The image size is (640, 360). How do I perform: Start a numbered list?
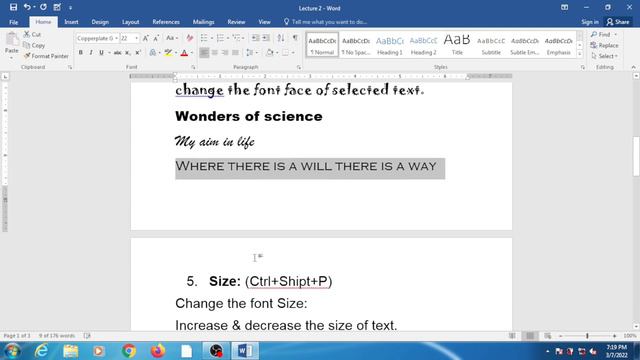click(220, 38)
